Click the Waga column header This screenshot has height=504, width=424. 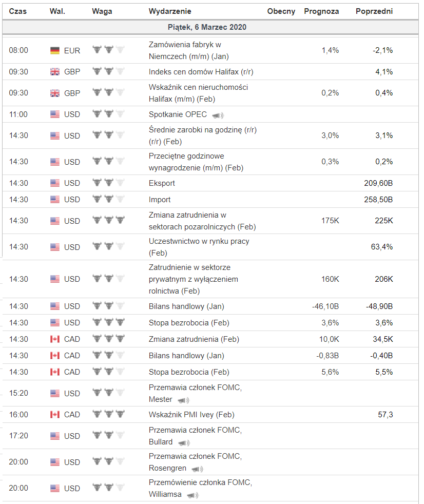pyautogui.click(x=102, y=11)
